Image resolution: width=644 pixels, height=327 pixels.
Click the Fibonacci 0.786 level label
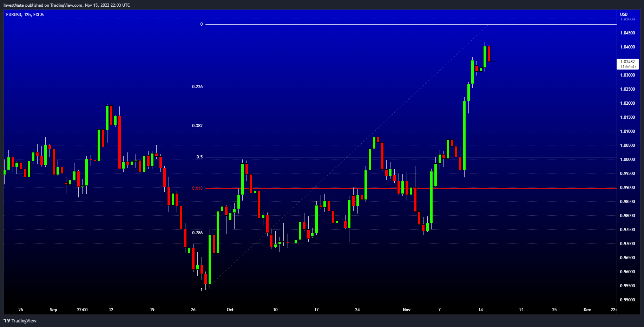pyautogui.click(x=197, y=233)
